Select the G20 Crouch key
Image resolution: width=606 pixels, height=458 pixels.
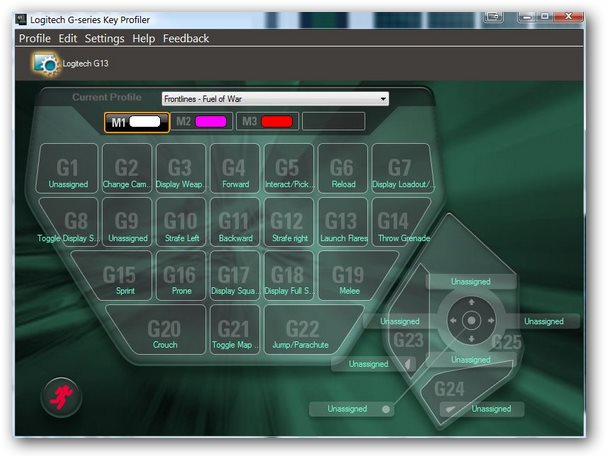[160, 329]
